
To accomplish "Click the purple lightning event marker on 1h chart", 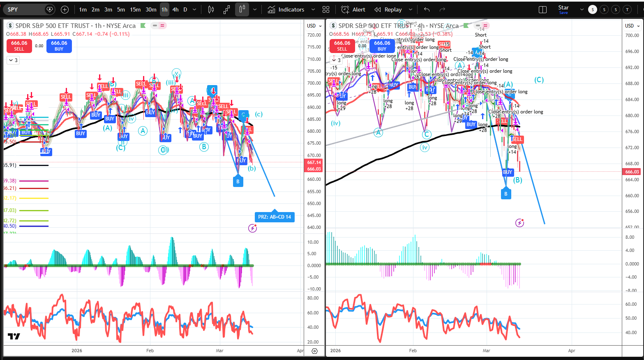I will click(252, 228).
